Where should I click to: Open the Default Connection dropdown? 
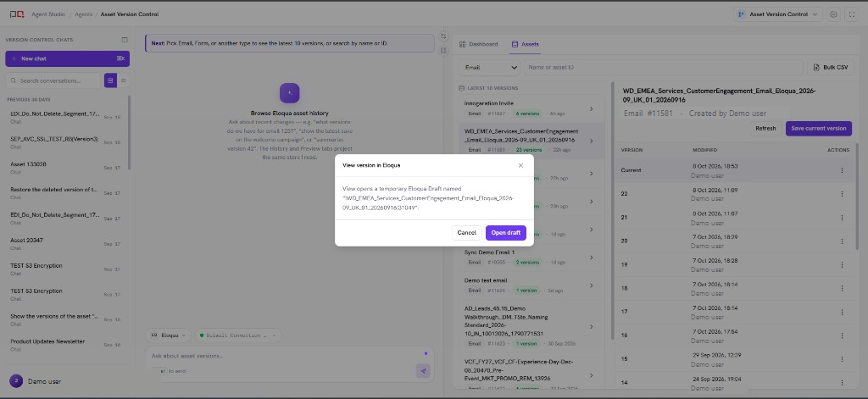point(238,335)
